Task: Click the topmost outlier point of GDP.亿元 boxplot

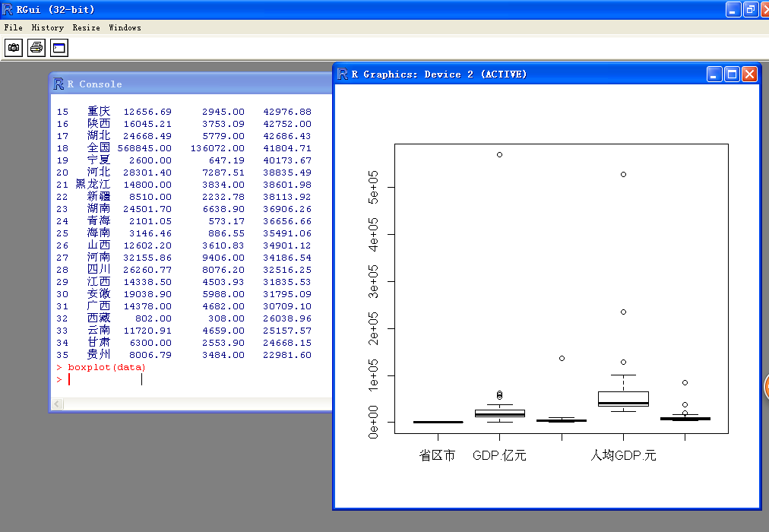Action: 499,154
